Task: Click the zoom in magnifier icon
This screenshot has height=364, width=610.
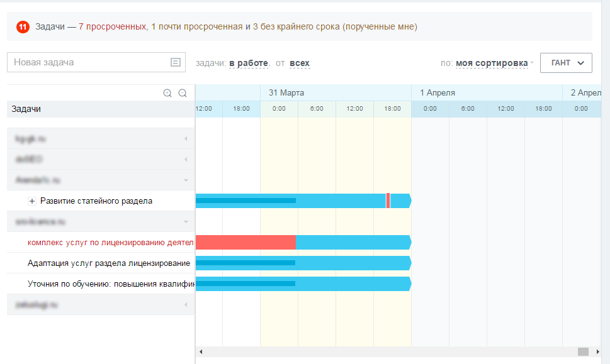Action: click(167, 93)
